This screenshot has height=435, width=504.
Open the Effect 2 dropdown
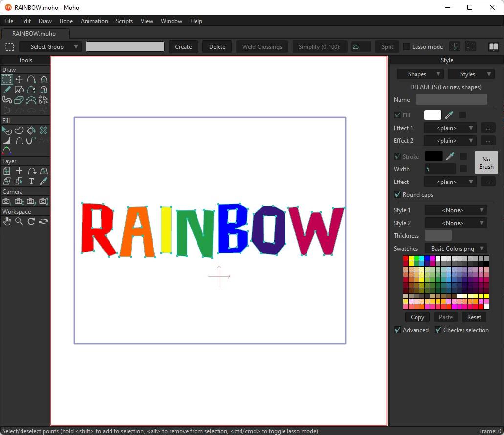(x=450, y=140)
